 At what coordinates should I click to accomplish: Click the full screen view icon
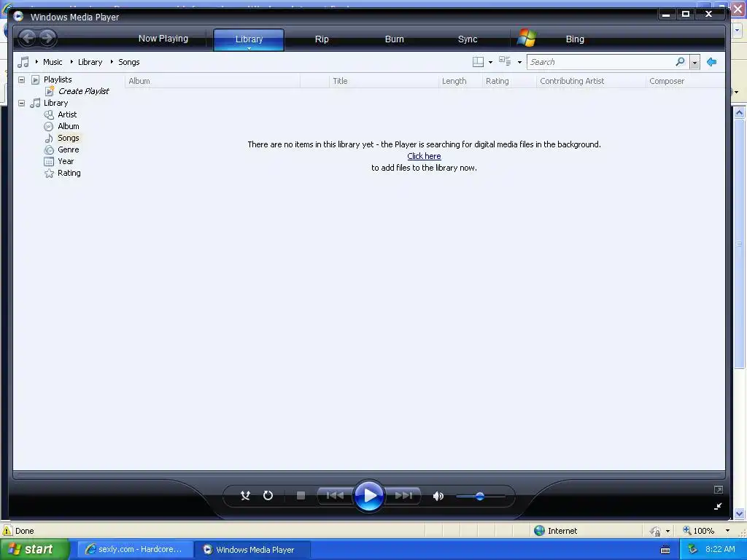[x=719, y=489]
